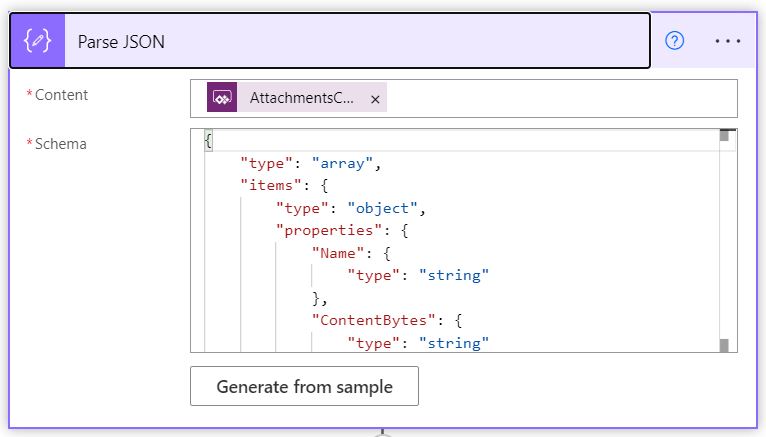Open the three-dot more options menu
The width and height of the screenshot is (766, 437).
pos(727,41)
